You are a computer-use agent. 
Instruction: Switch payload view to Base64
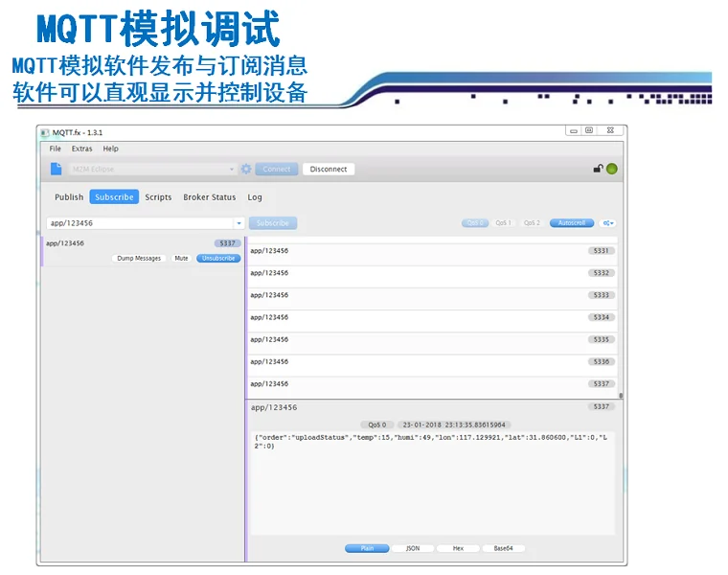tap(503, 548)
